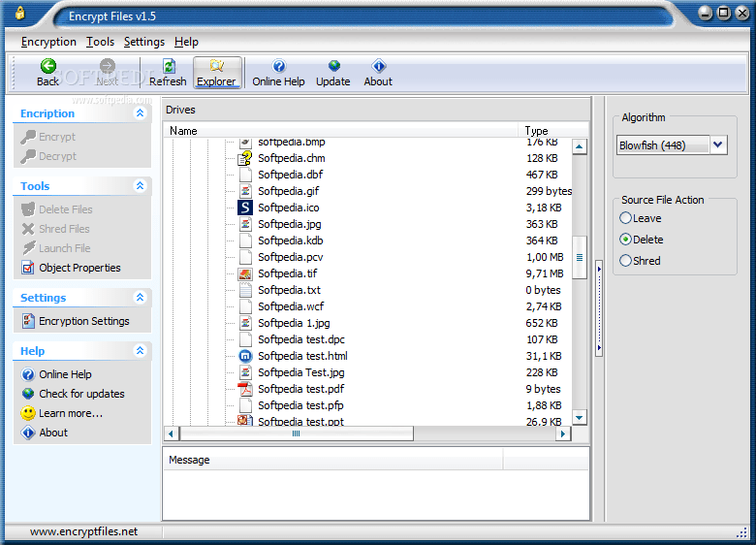This screenshot has height=545, width=756.
Task: Select the Softpedia.dbf file
Action: (290, 175)
